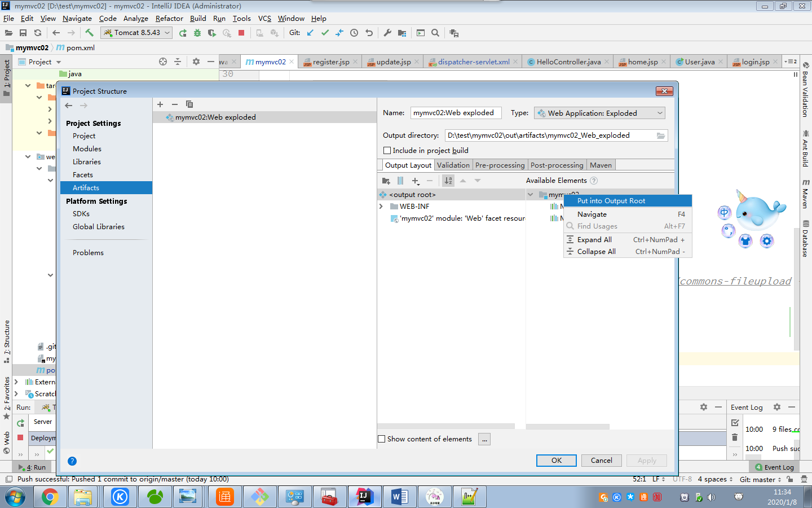
Task: Click the Cancel button
Action: pyautogui.click(x=601, y=461)
